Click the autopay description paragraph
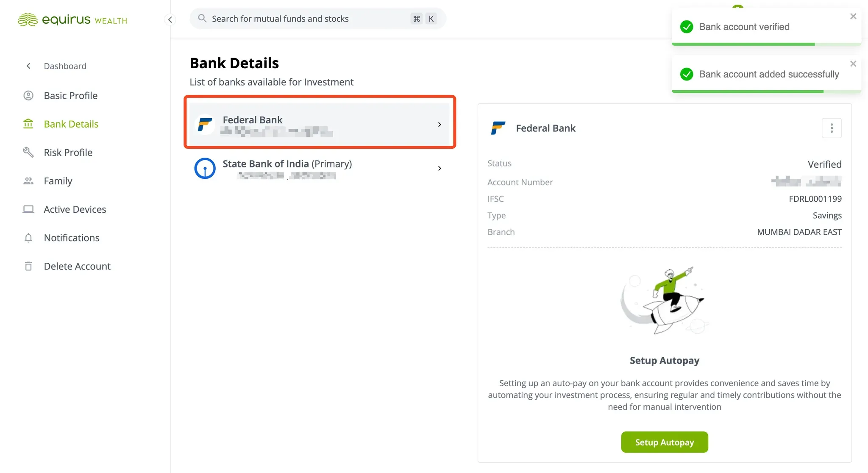The width and height of the screenshot is (868, 473). pos(665,395)
